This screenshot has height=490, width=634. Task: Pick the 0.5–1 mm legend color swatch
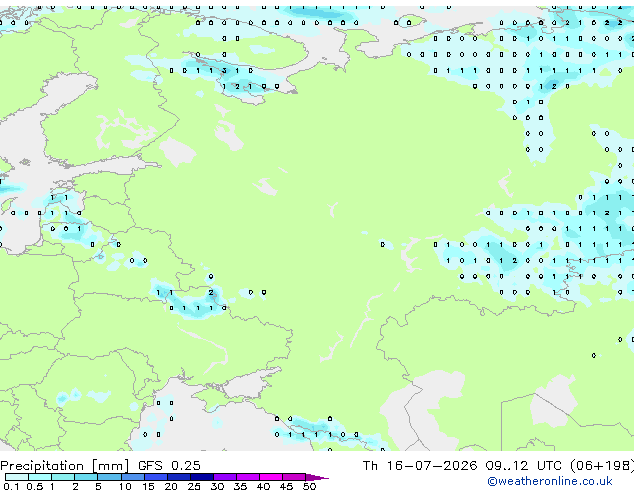(x=40, y=477)
